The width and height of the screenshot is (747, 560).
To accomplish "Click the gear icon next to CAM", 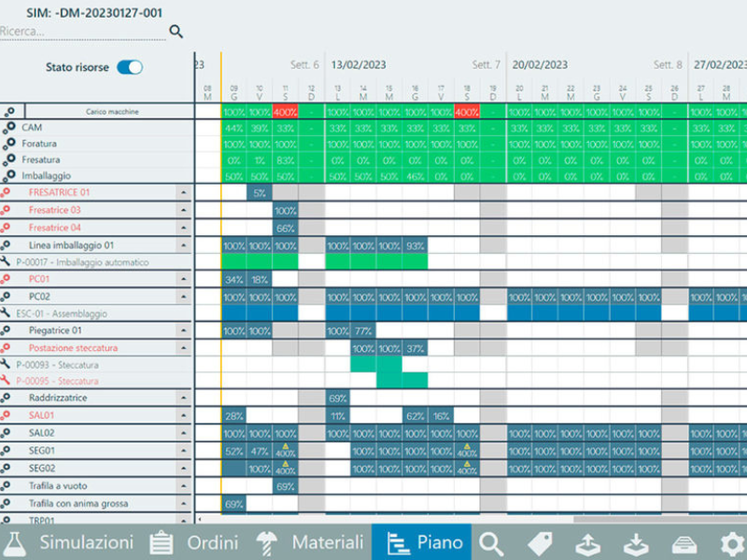I will pos(8,128).
